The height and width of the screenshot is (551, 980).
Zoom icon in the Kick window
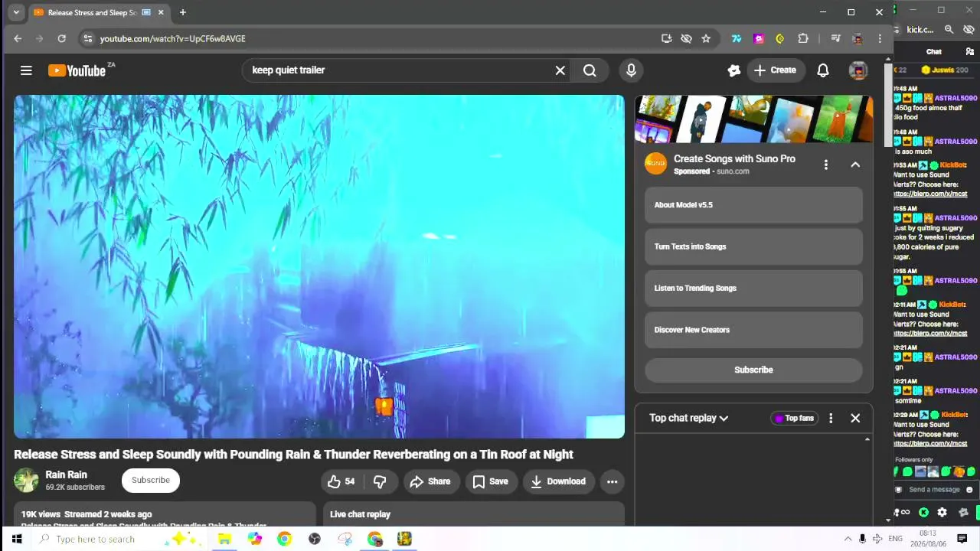pyautogui.click(x=949, y=29)
